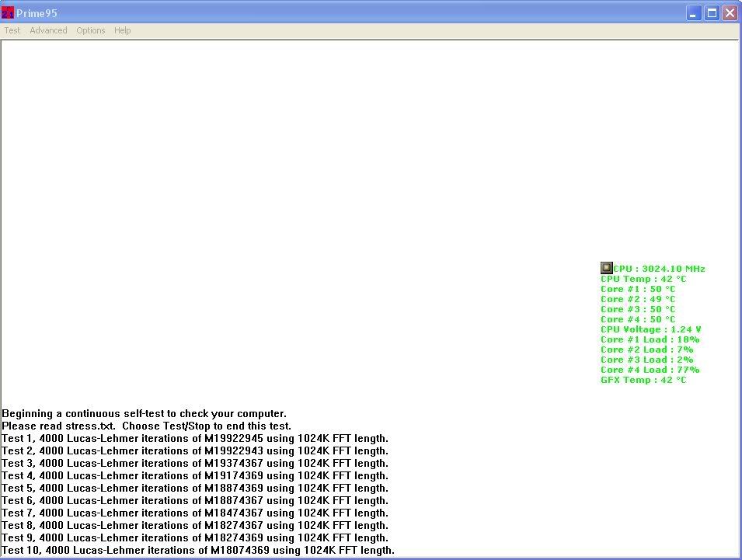Open the Help menu
742x560 pixels.
point(122,30)
